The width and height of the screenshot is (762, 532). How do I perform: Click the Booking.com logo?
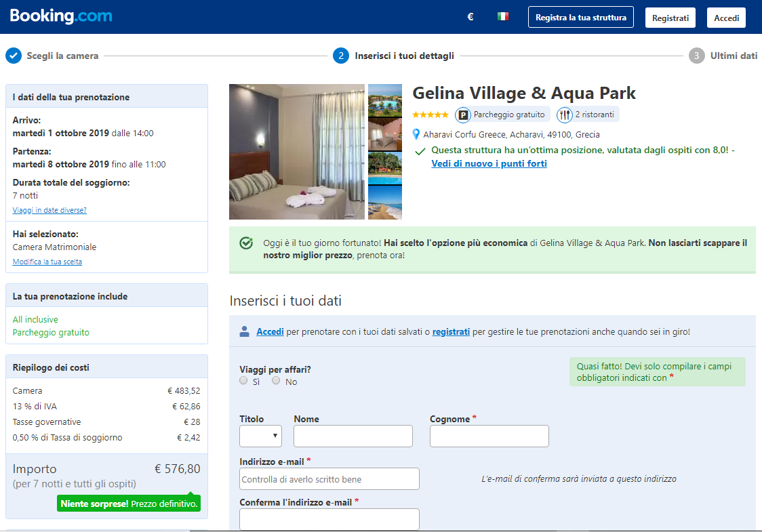click(x=61, y=16)
